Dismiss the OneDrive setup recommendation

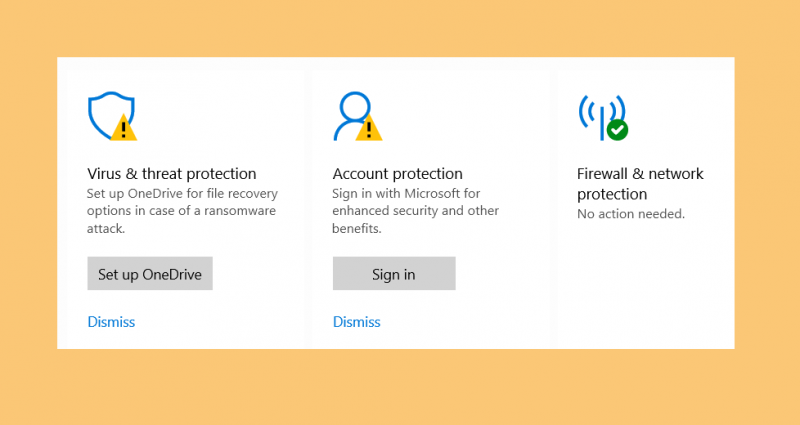pos(111,322)
